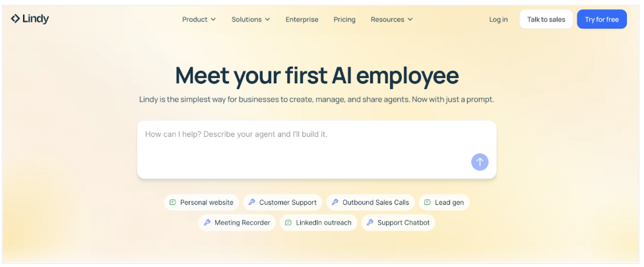644x267 pixels.
Task: Open the Pricing page
Action: pyautogui.click(x=344, y=20)
